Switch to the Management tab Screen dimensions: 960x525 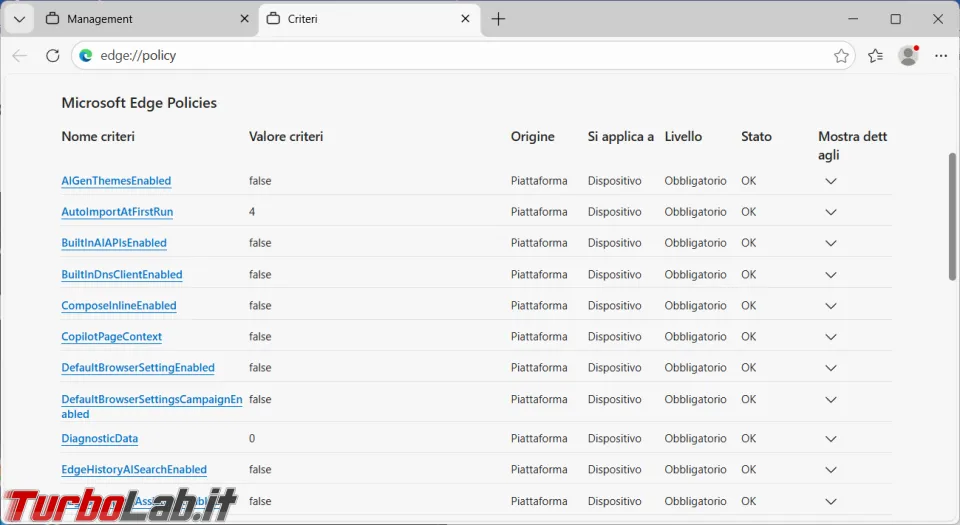pos(147,19)
